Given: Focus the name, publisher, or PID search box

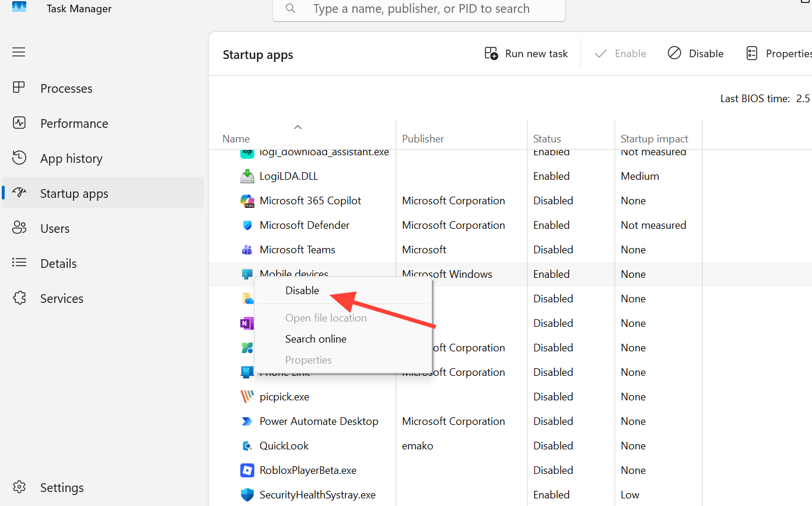Looking at the screenshot, I should (x=419, y=9).
